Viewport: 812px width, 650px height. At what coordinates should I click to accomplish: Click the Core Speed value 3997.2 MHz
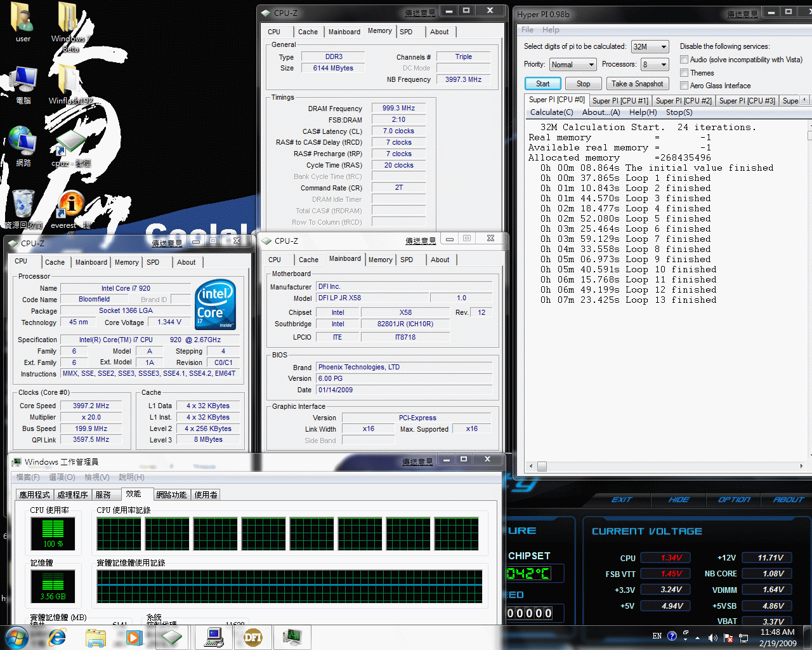91,406
